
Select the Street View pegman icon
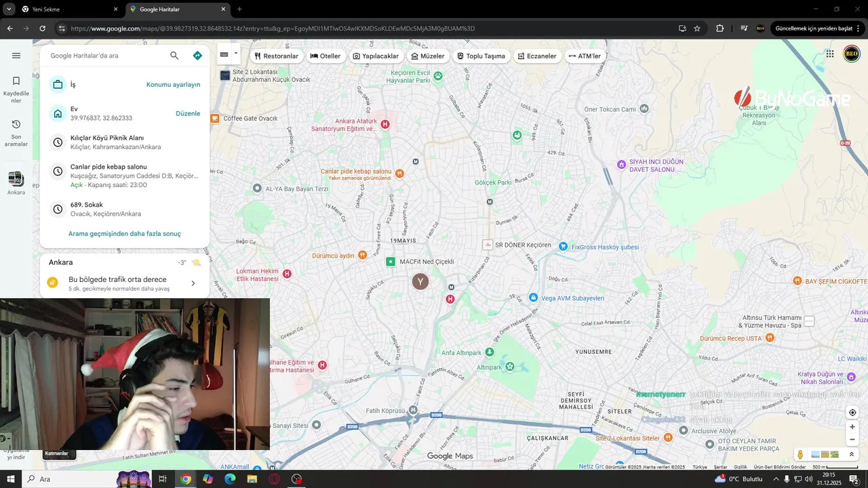[801, 454]
